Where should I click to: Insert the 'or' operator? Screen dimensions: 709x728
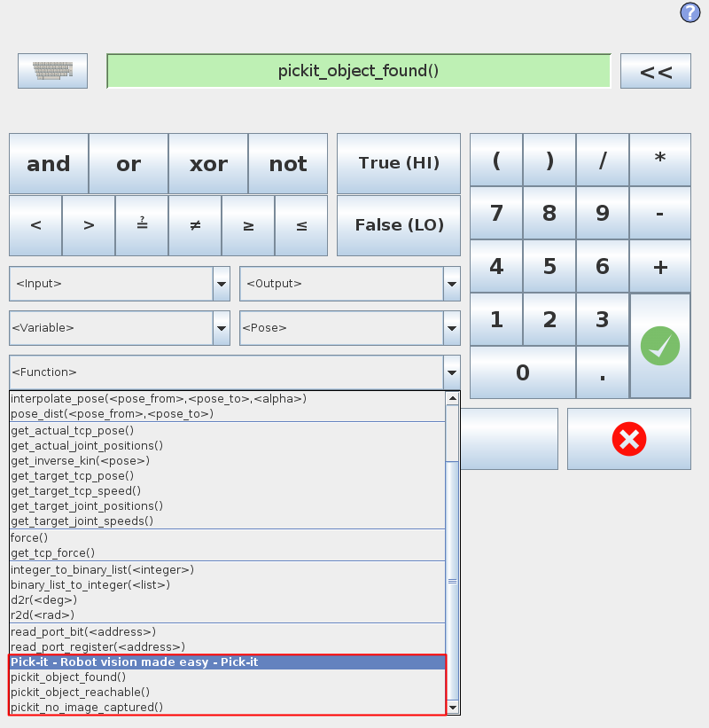[x=129, y=163]
